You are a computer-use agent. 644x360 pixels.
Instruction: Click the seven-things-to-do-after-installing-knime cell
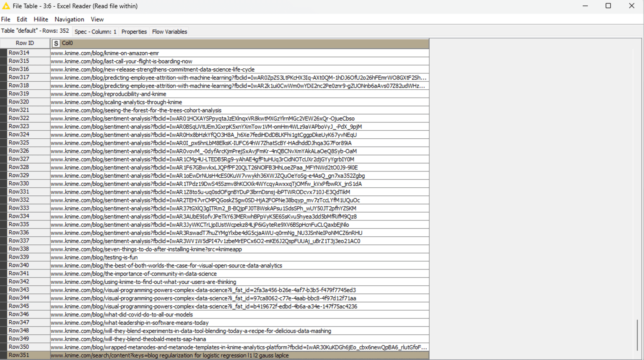[240, 249]
